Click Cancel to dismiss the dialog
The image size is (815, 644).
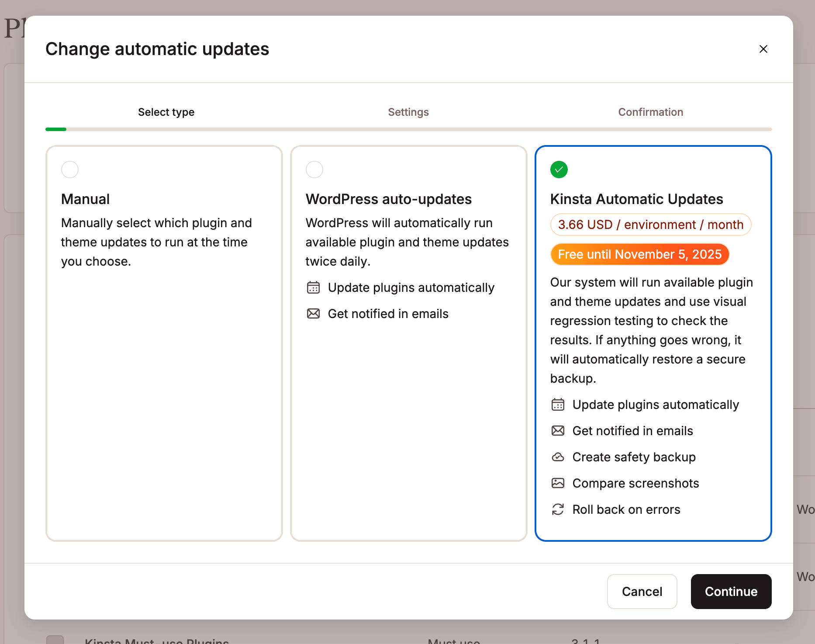pyautogui.click(x=642, y=592)
